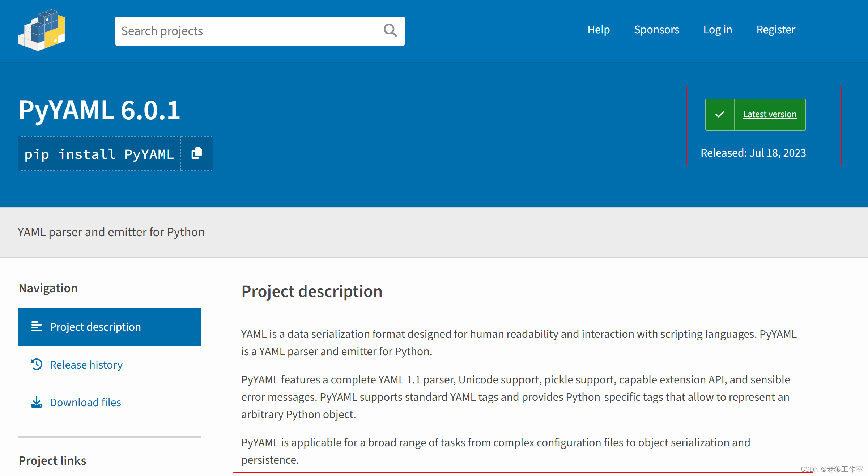Click the Released Jul 18, 2023 date
Screen dimensions: 868x476
click(753, 153)
